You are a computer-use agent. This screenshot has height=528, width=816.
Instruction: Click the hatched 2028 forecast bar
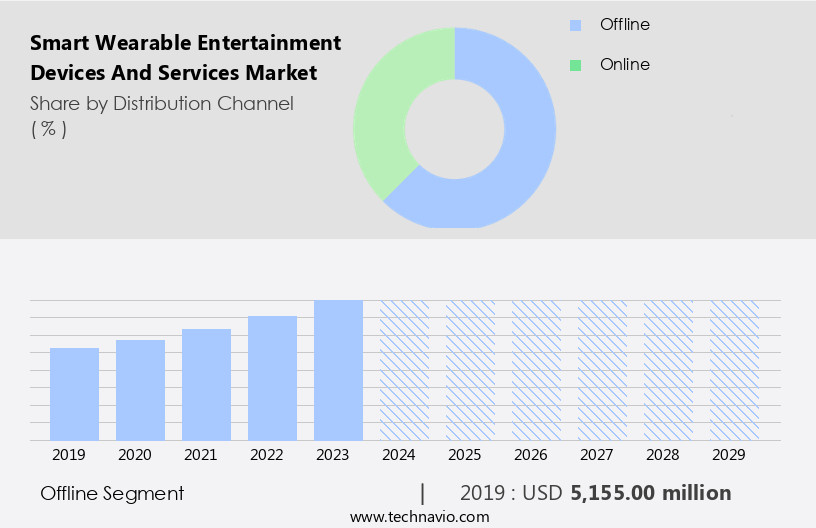coord(668,370)
